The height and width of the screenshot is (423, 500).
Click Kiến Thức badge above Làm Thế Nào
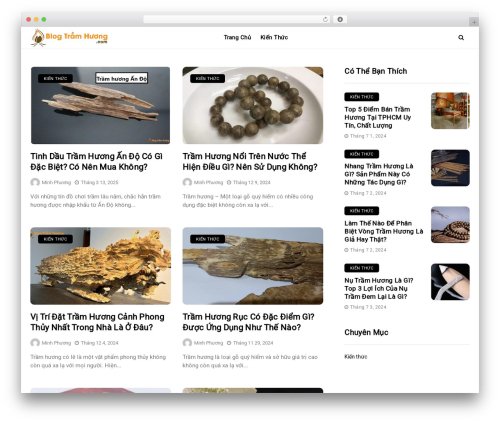pos(362,211)
